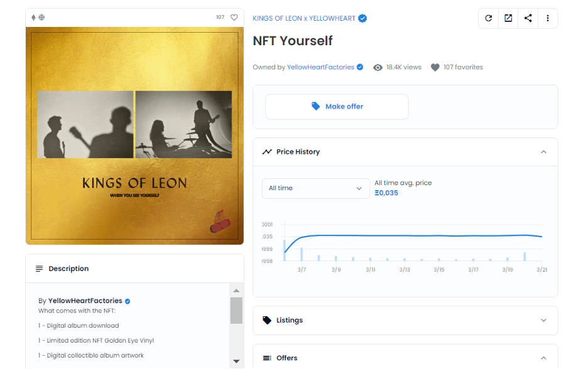Click the all time avg price Ξ0,035 value
Screen dimensions: 588x369
click(x=386, y=193)
